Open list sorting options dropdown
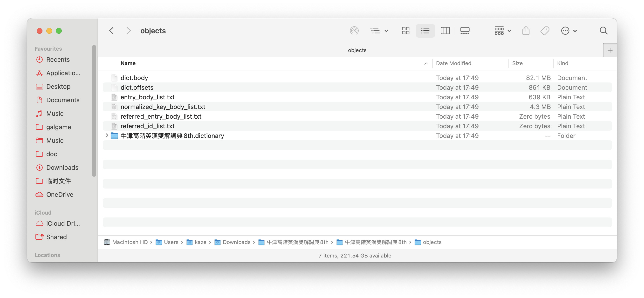The width and height of the screenshot is (644, 298). point(379,31)
